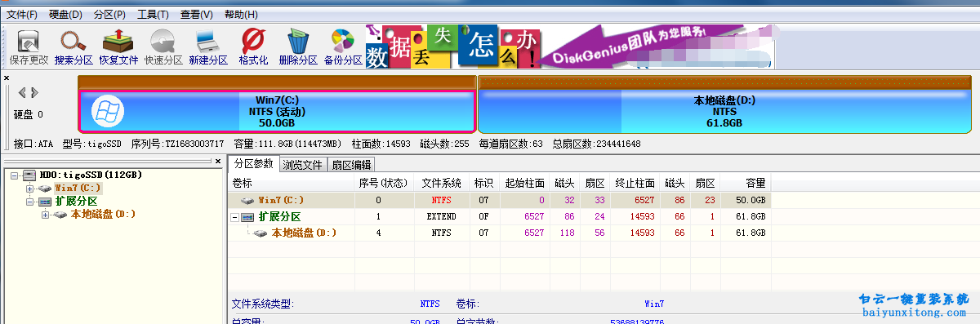Open the 硬盘(D) menu
Viewport: 980px width, 324px height.
tap(65, 15)
